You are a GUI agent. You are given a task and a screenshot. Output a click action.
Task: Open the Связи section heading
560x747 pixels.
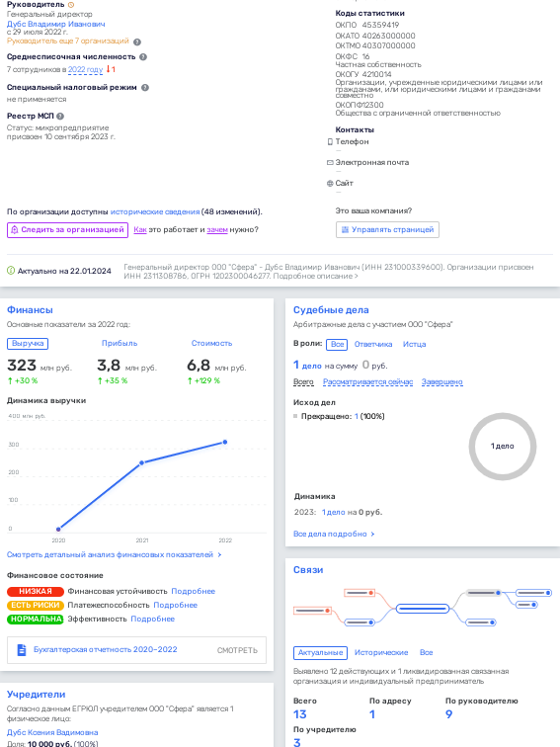tap(308, 570)
